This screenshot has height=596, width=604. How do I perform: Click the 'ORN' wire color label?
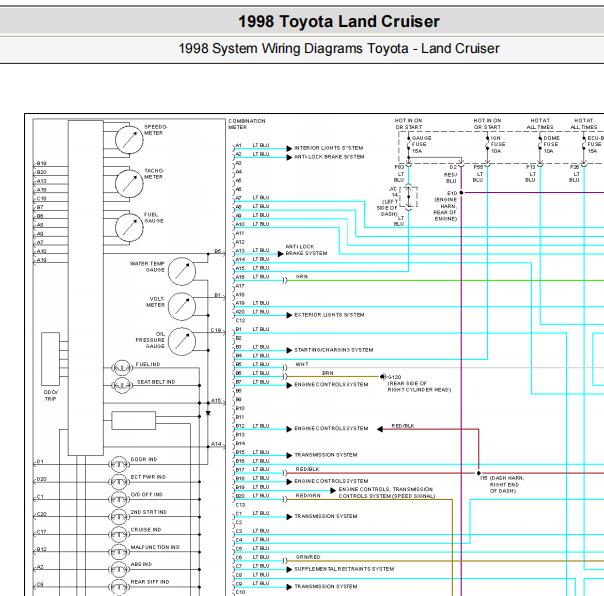click(x=302, y=277)
